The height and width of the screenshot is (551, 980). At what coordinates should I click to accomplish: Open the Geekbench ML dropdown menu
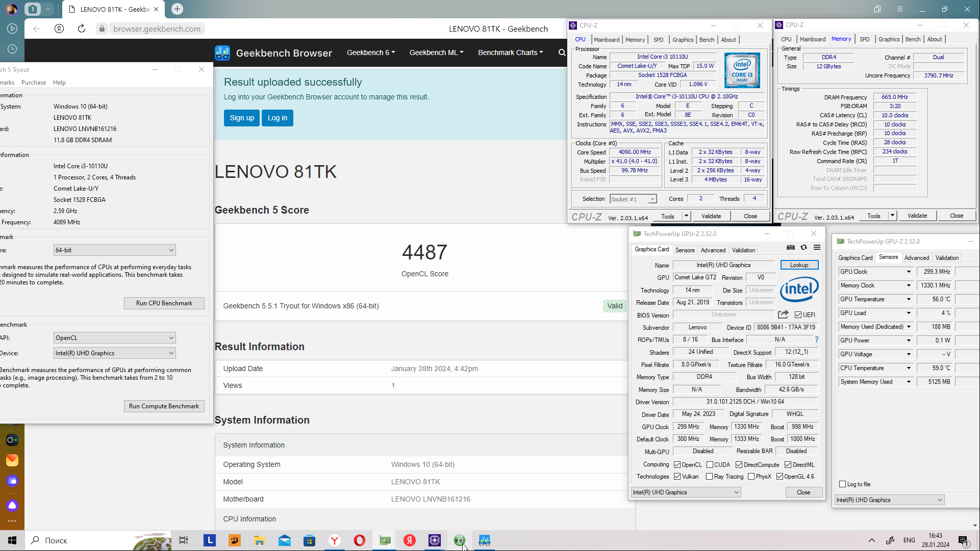point(436,53)
